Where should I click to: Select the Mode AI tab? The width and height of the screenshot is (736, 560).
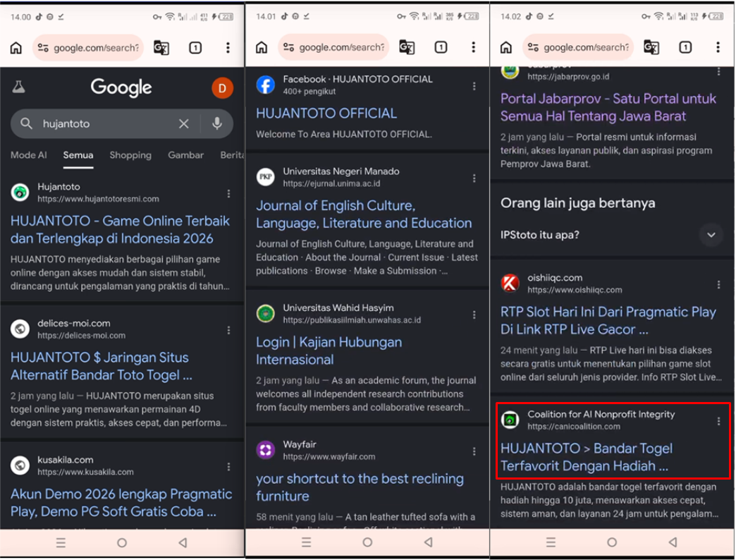click(x=29, y=155)
